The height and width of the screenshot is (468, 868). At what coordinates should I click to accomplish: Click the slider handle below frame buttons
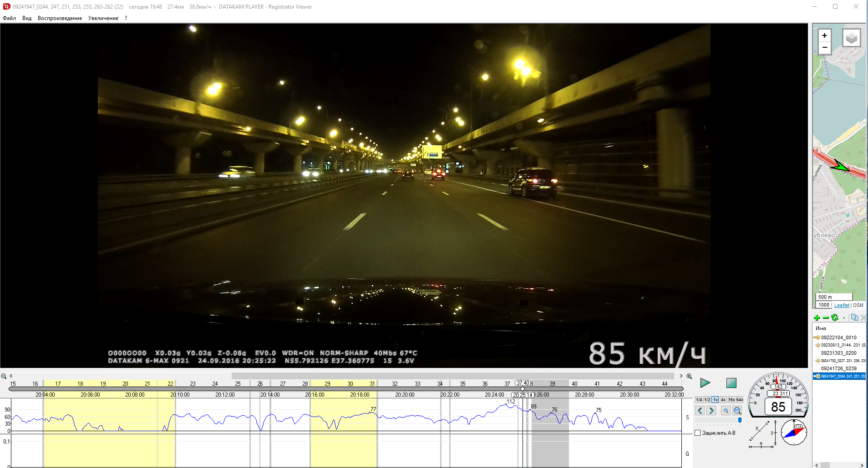tap(740, 420)
